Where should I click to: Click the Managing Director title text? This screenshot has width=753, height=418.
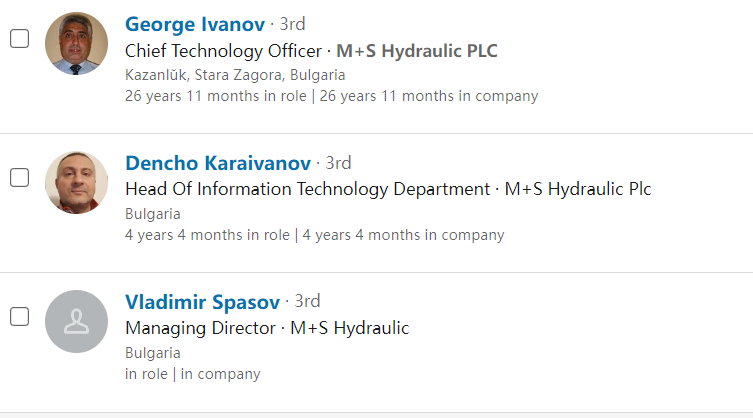[199, 328]
